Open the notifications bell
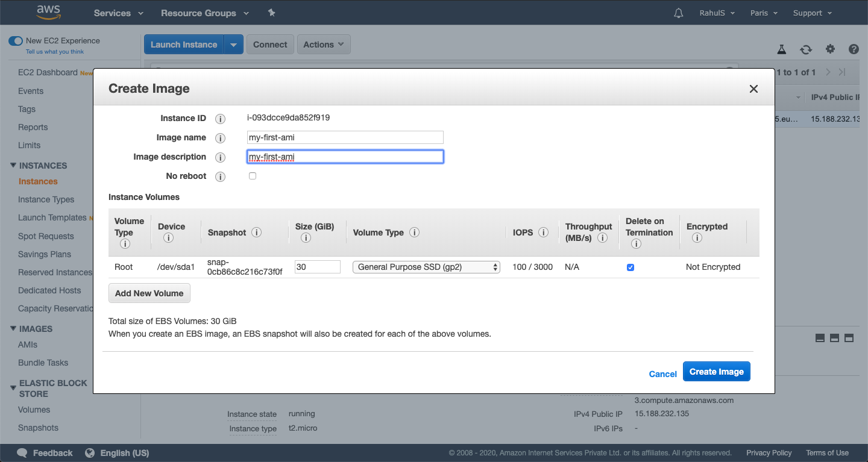 point(678,12)
